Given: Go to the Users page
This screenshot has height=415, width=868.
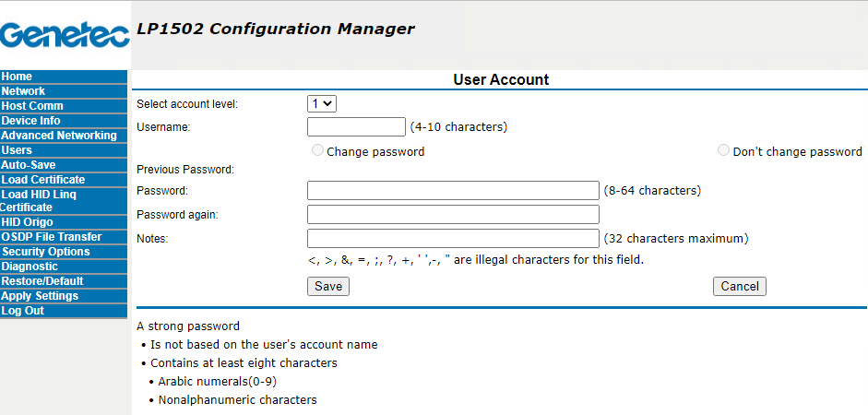Looking at the screenshot, I should pyautogui.click(x=64, y=150).
